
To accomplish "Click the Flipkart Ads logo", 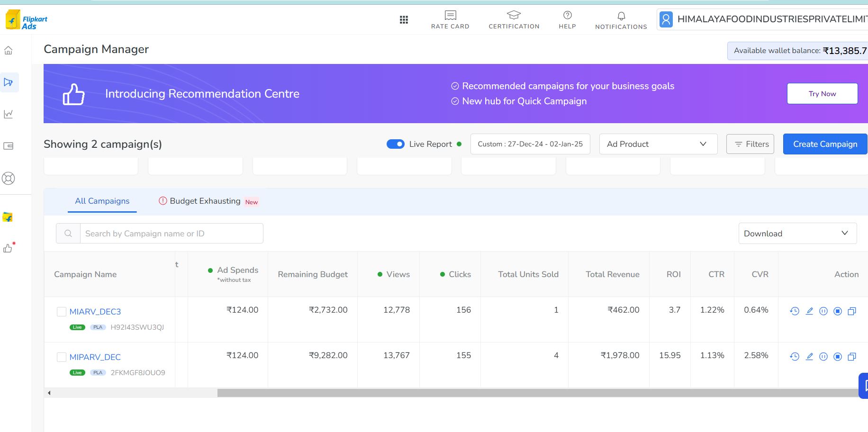I will pos(27,20).
